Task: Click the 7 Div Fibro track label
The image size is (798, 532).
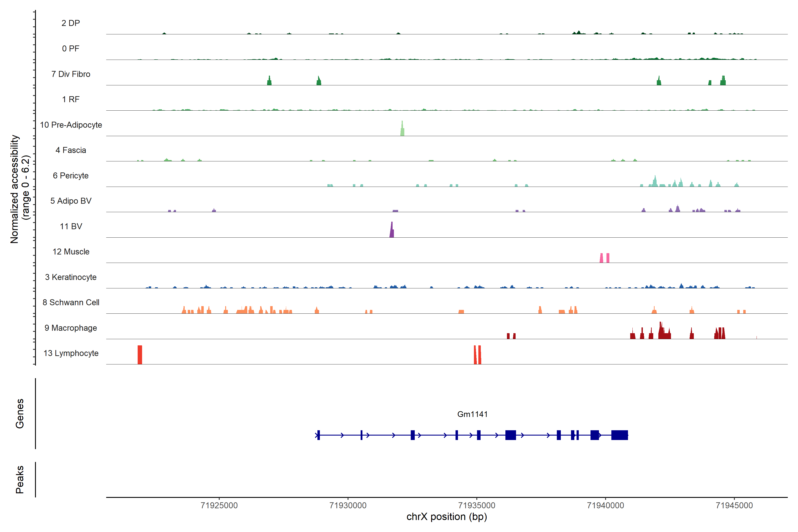Action: point(70,74)
